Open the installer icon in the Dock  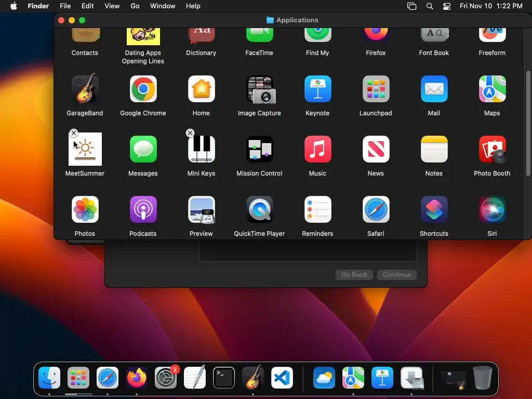pos(411,378)
